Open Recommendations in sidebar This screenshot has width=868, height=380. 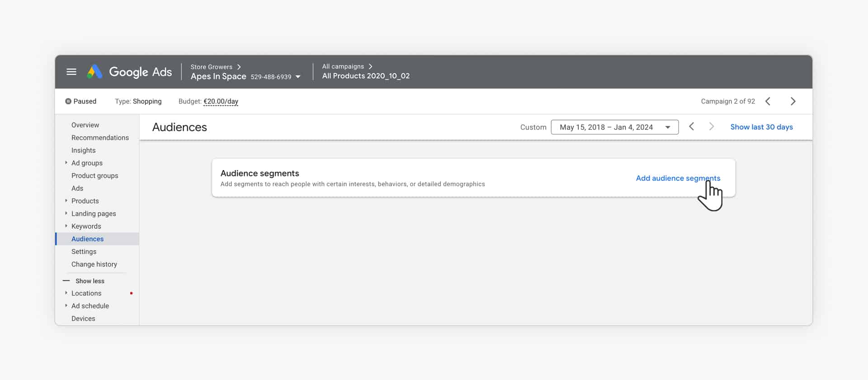click(x=100, y=138)
